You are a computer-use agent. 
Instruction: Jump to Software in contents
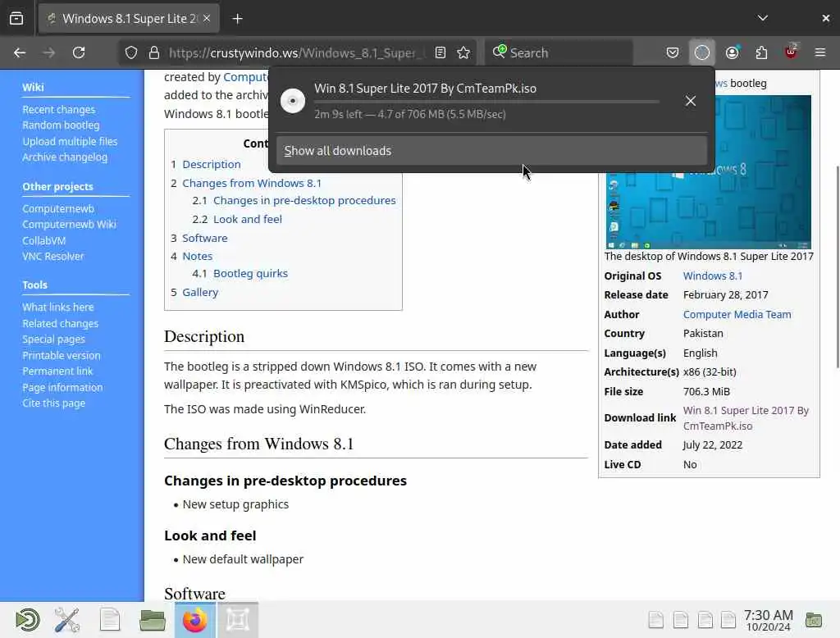click(x=204, y=238)
